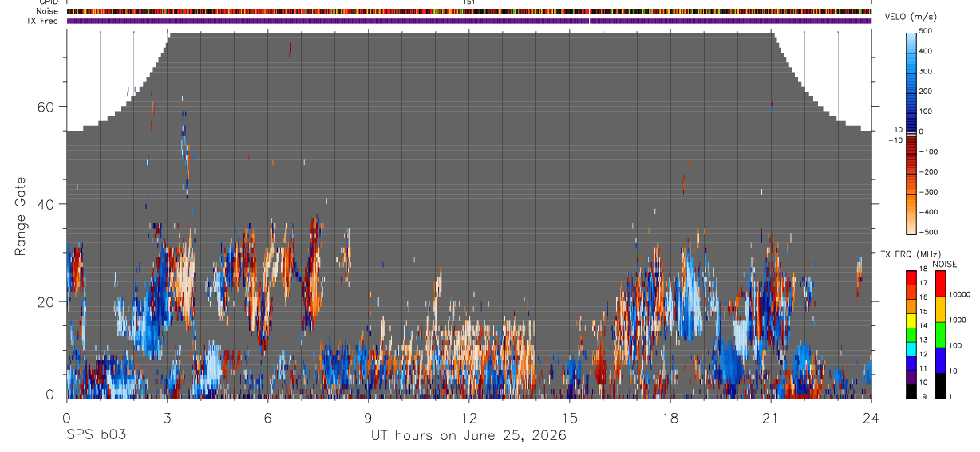Click the black 9 MHz frequency swatch
980x452 pixels.
pyautogui.click(x=911, y=391)
